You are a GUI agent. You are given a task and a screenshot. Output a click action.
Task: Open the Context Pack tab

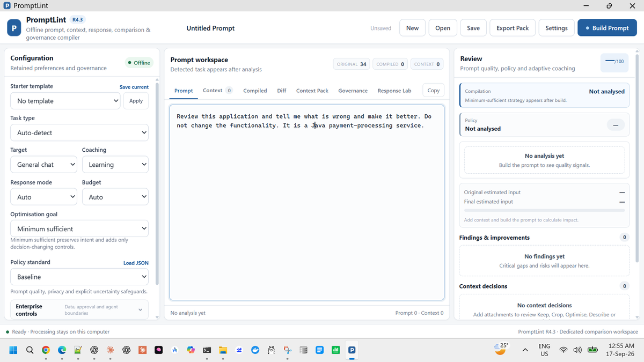pos(312,91)
